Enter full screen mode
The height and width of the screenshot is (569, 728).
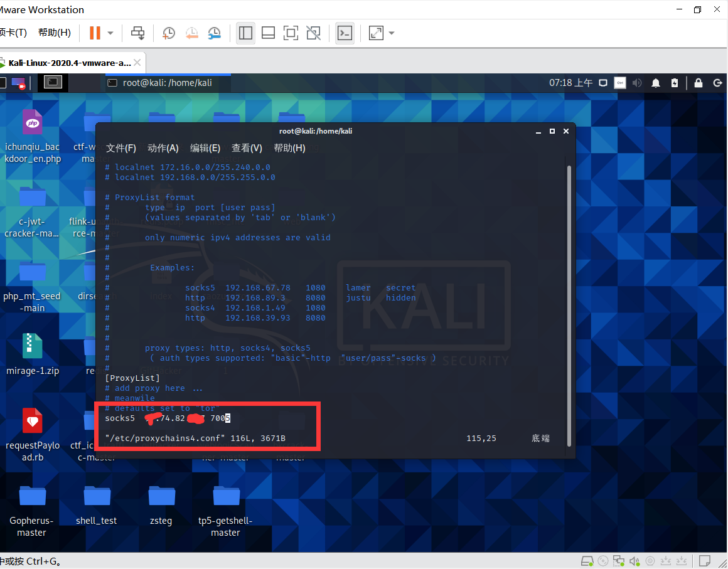click(x=291, y=33)
